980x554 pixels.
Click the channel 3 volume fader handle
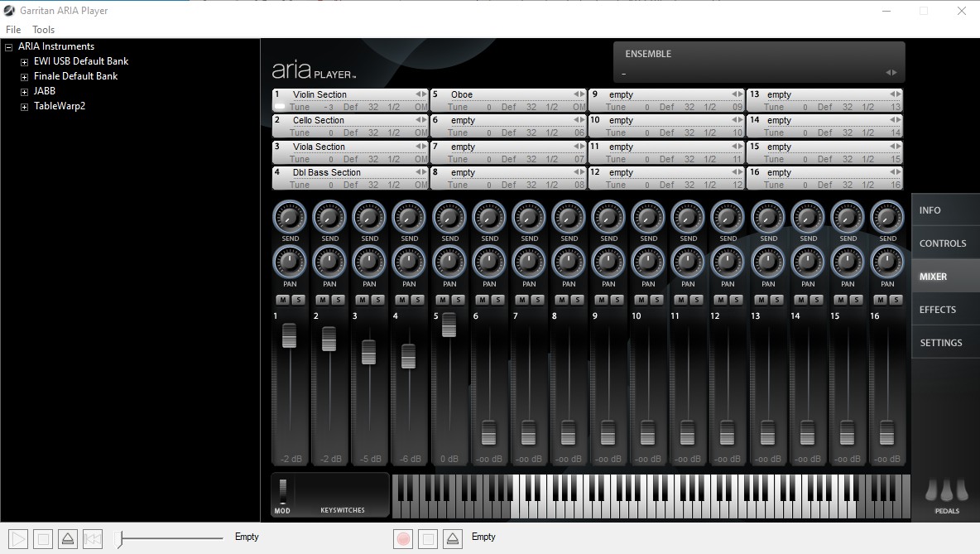coord(369,352)
